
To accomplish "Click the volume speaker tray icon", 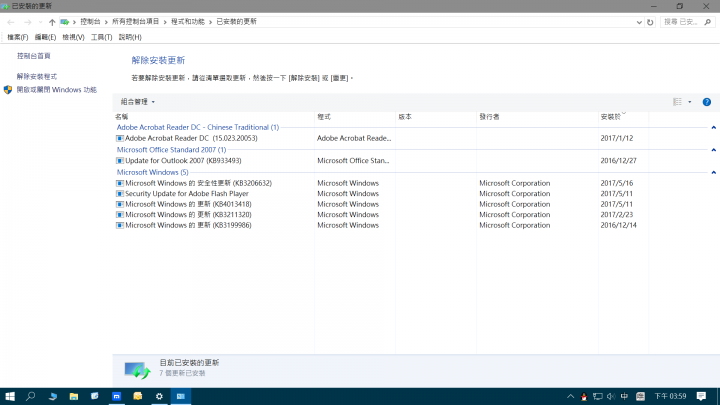I will click(x=611, y=397).
